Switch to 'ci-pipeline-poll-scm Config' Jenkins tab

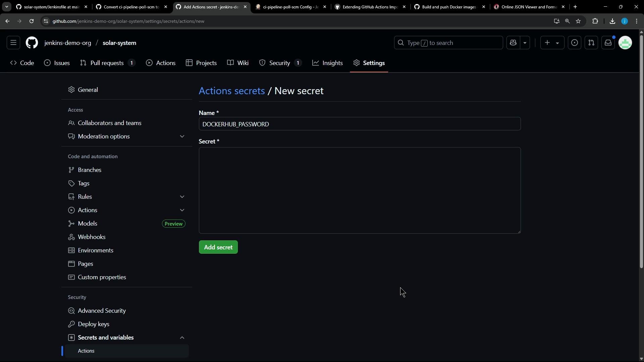tap(291, 7)
